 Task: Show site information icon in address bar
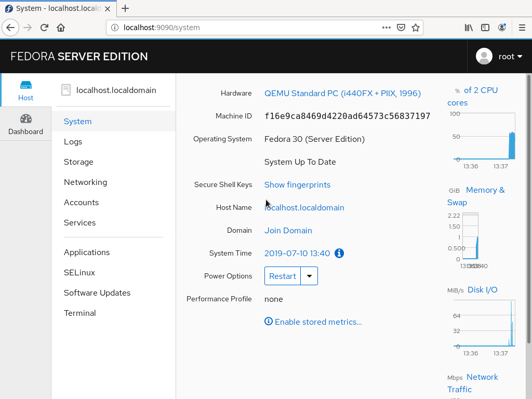point(115,28)
